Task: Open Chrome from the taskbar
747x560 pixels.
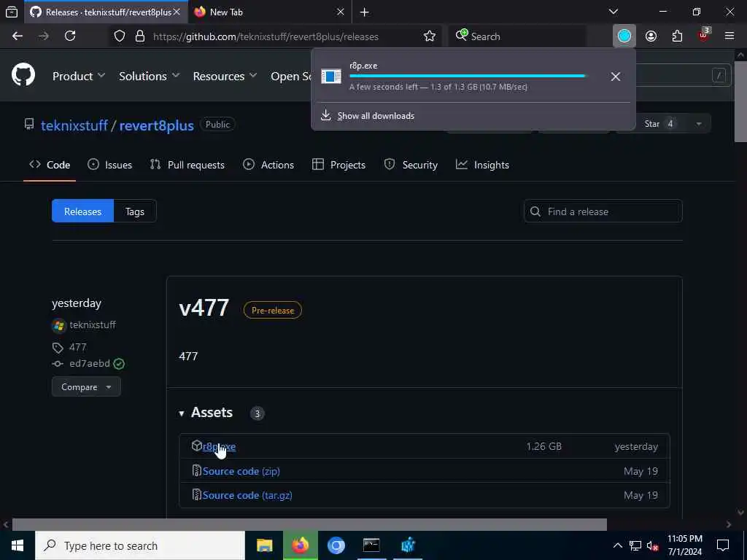Action: point(336,545)
